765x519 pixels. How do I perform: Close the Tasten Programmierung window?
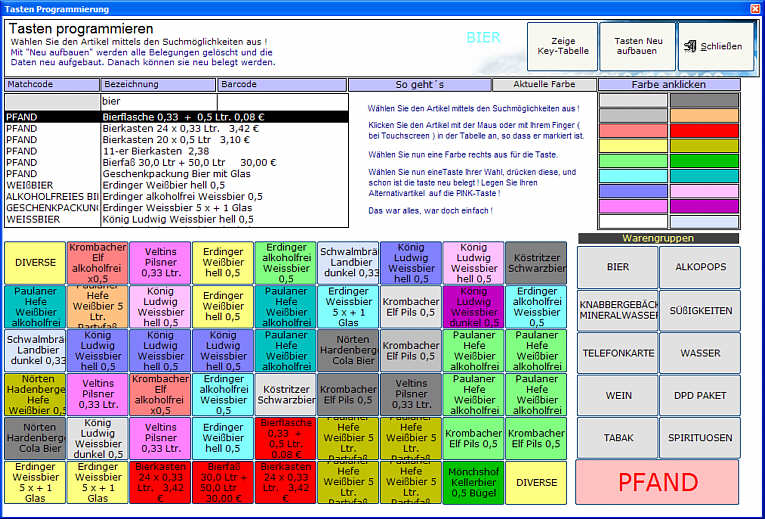coord(755,8)
